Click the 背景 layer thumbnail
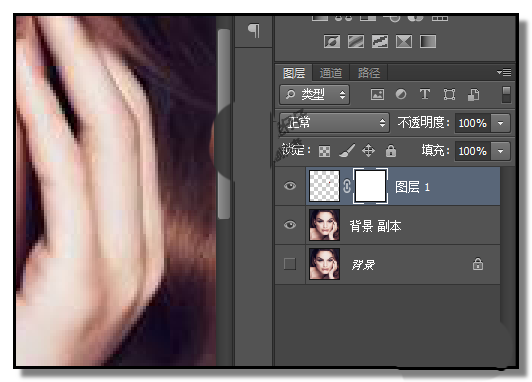This screenshot has height=382, width=532. pyautogui.click(x=324, y=264)
